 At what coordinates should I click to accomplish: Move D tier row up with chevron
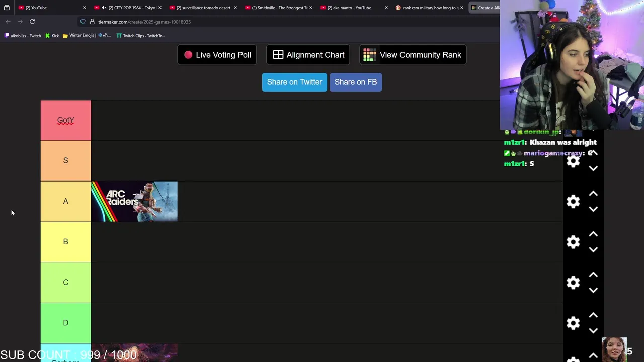pos(593,315)
